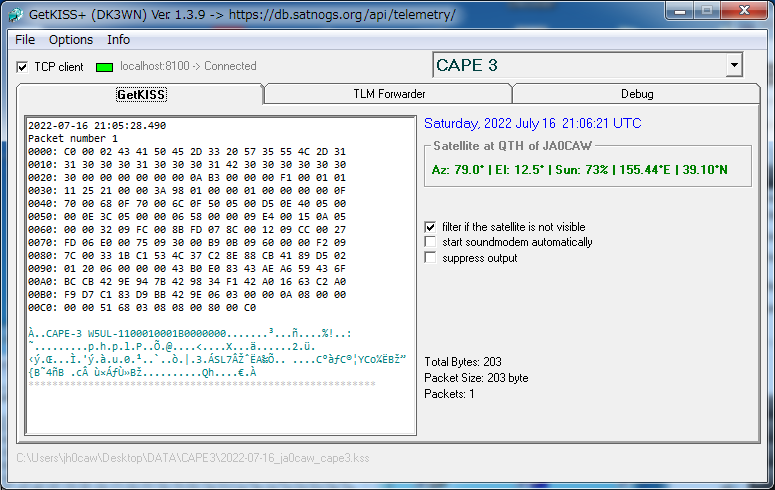Close the GetKISS+ window

click(x=744, y=11)
